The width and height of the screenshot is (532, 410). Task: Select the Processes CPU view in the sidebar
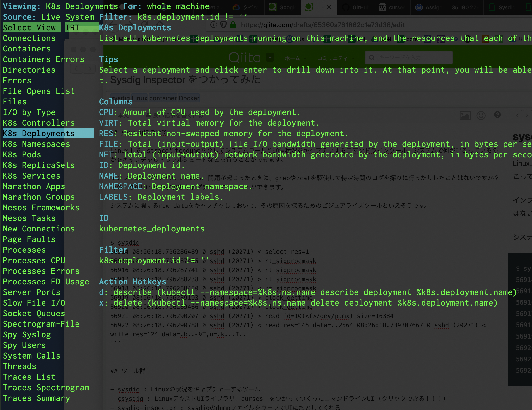pos(34,260)
